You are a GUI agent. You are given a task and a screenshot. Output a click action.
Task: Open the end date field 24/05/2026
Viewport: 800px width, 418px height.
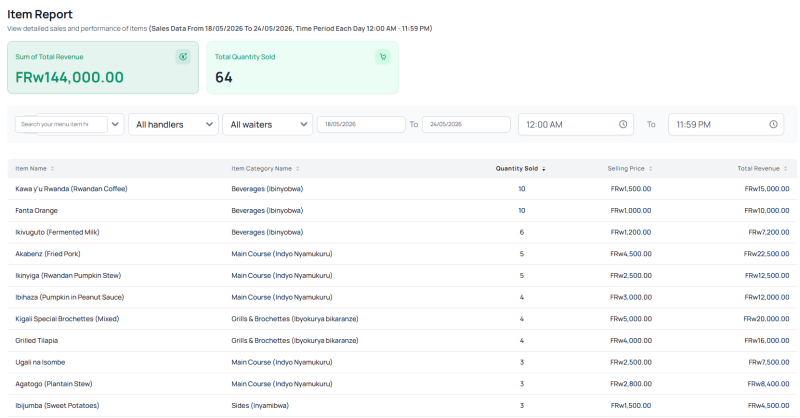466,124
